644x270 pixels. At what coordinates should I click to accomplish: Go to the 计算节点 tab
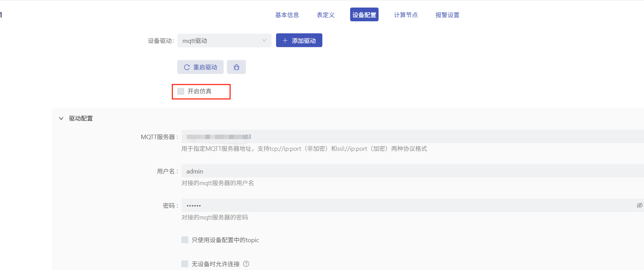point(406,15)
